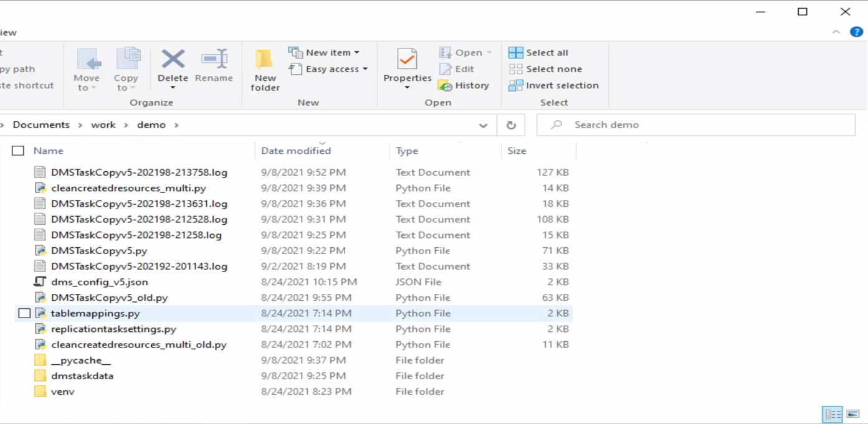Navigate to work folder in breadcrumb

[x=103, y=125]
